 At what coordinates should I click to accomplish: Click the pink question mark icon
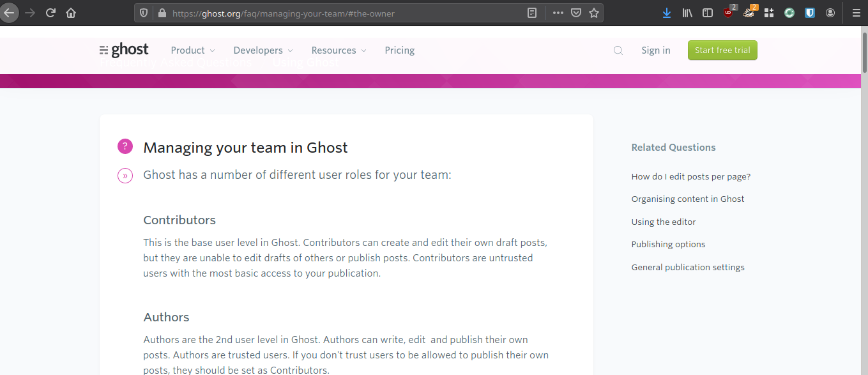click(125, 146)
